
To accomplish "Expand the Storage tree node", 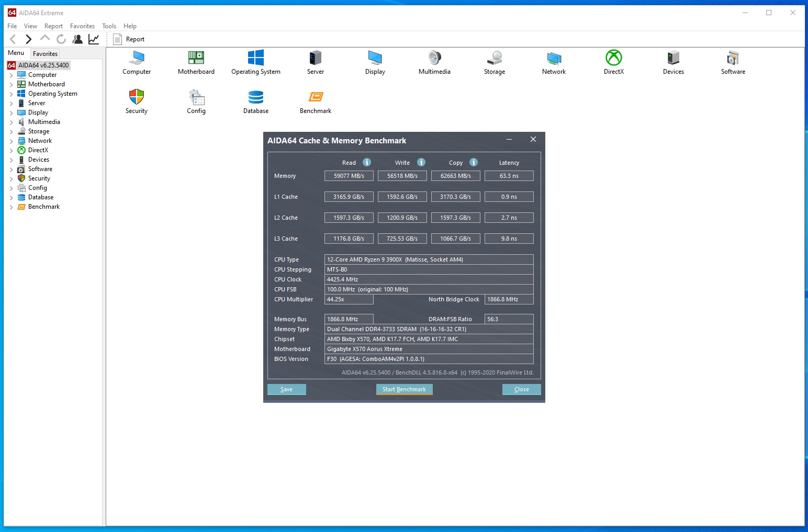I will (x=11, y=132).
